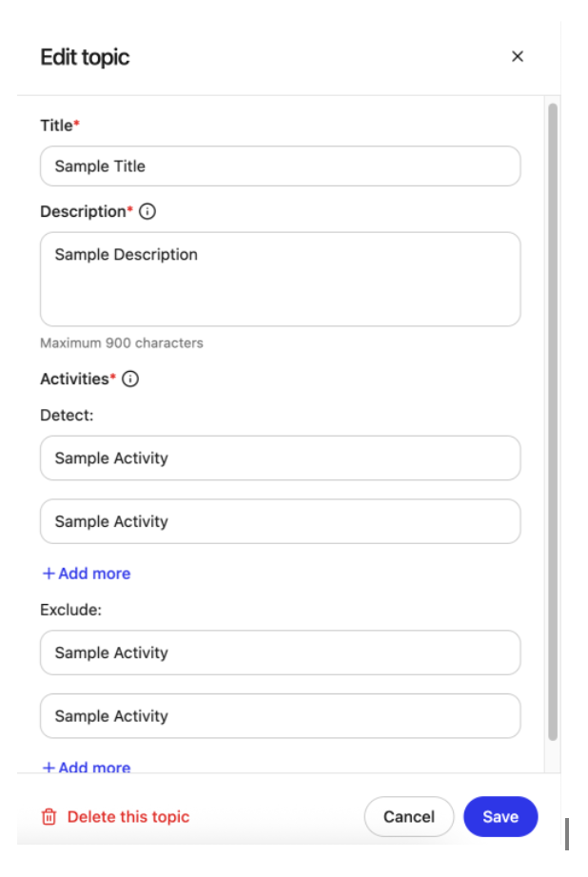588x877 pixels.
Task: Click the Description text area
Action: click(x=280, y=276)
